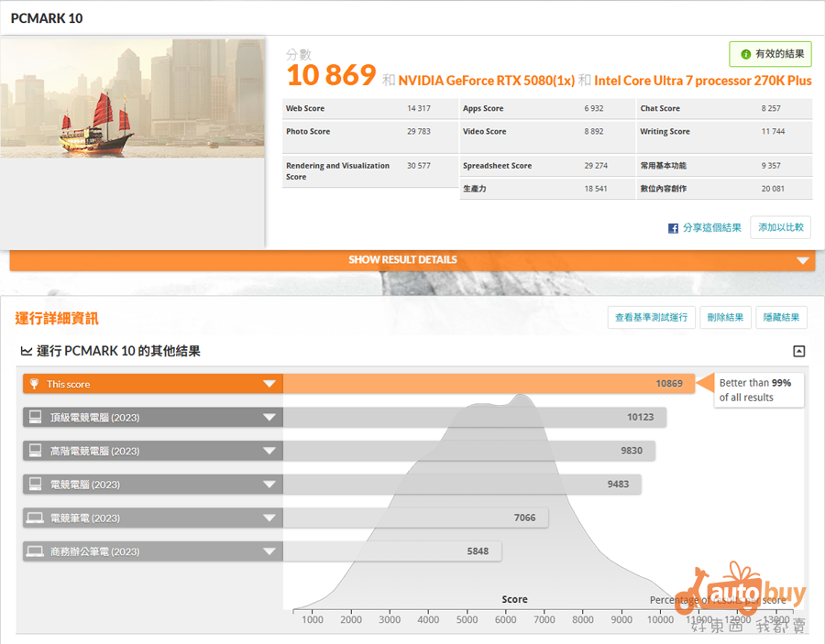The width and height of the screenshot is (825, 644).
Task: Open the NVIDIA GeForce RTX 5080 link
Action: point(486,81)
